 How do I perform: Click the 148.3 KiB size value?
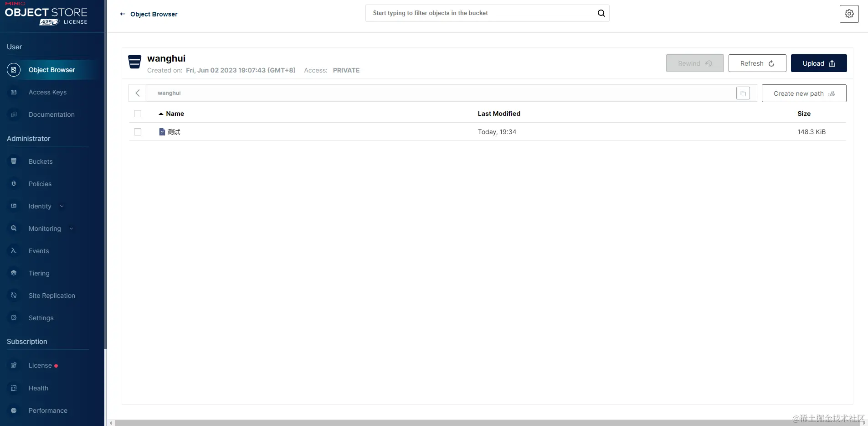(x=812, y=132)
